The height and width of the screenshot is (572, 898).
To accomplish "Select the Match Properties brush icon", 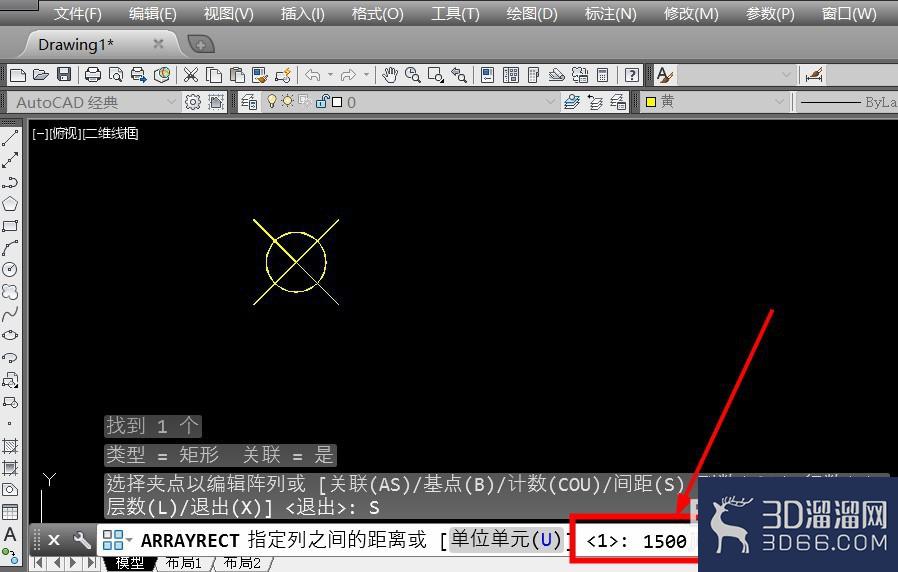I will tap(260, 75).
